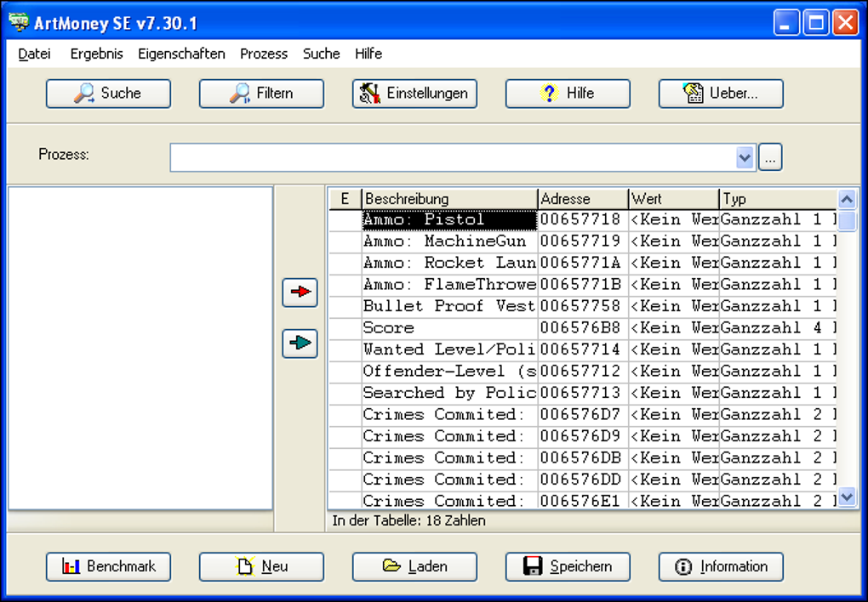868x602 pixels.
Task: Click the Wert cell of Ammo: MachineGun
Action: tap(674, 241)
